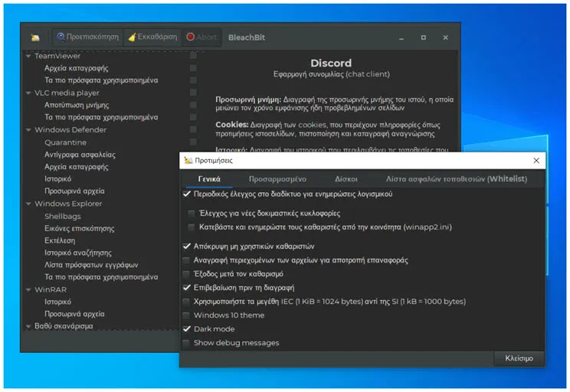Viewport: 570px width, 392px height.
Task: Close the Προτιμήσεις dialog with X
Action: (536, 160)
